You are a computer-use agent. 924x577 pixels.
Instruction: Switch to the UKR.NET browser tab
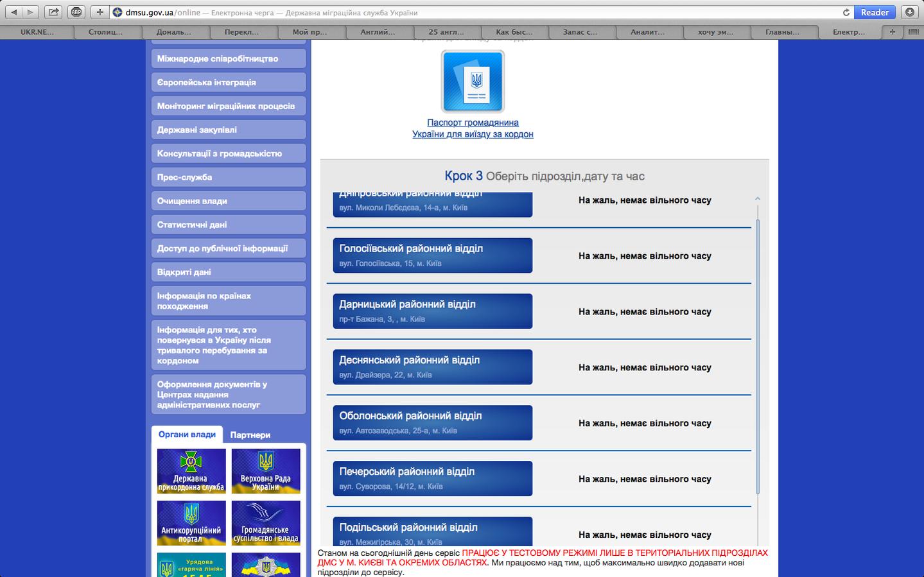coord(37,31)
